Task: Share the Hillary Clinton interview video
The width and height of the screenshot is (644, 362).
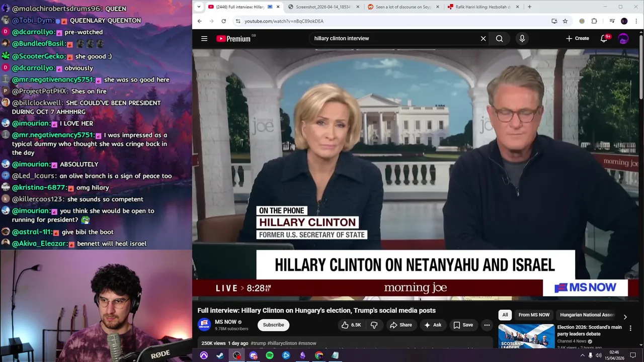Action: pos(401,325)
